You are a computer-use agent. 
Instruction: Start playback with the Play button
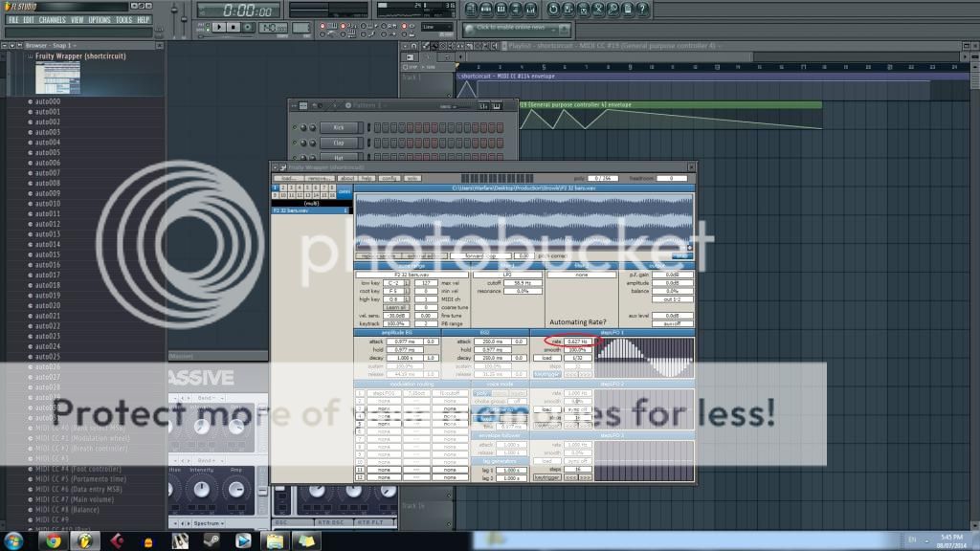219,28
